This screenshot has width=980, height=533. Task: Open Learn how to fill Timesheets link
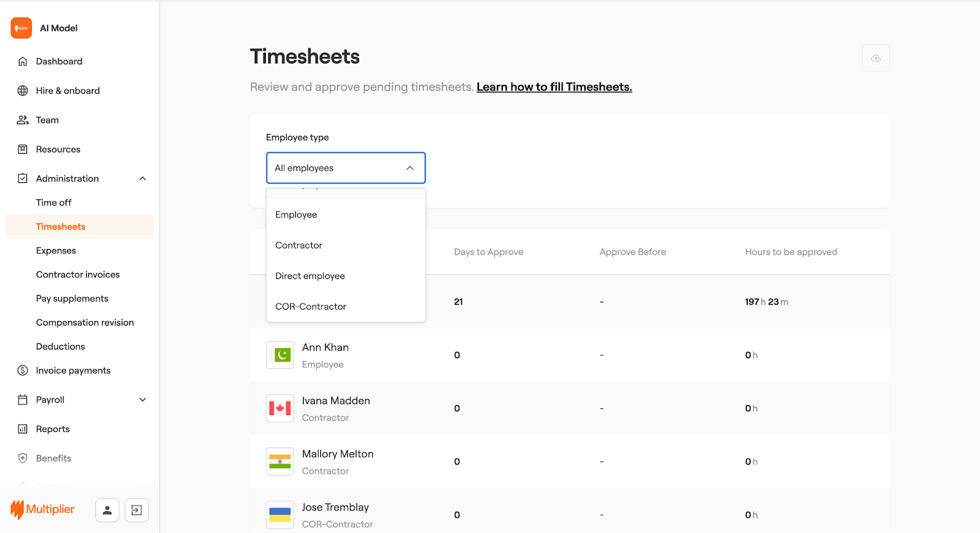click(x=554, y=87)
